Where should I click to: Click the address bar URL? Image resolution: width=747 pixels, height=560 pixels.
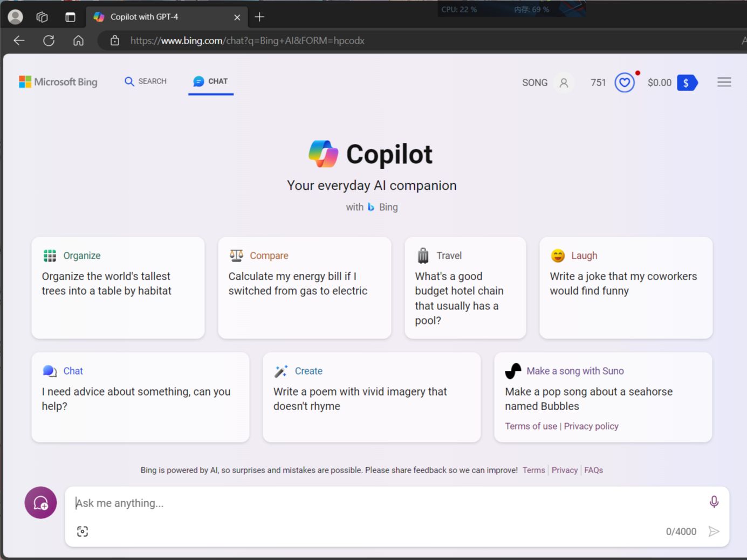pyautogui.click(x=247, y=40)
